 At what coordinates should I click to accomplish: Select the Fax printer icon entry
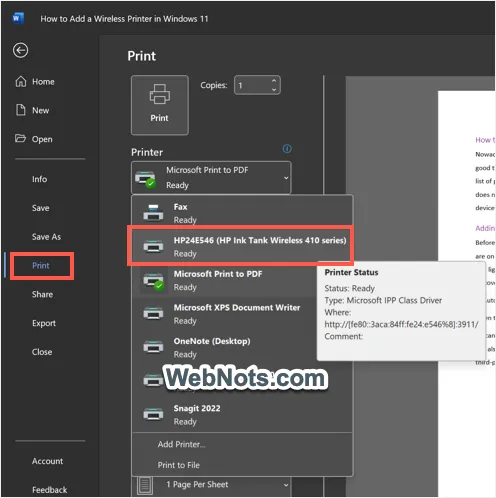pyautogui.click(x=153, y=213)
